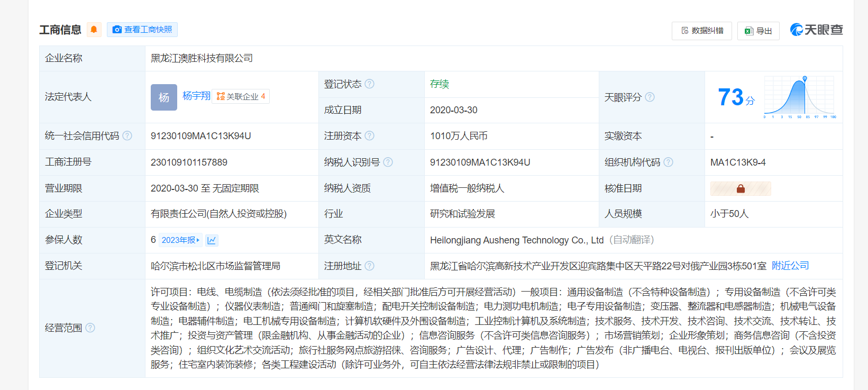Export data with 导出 button

(758, 31)
